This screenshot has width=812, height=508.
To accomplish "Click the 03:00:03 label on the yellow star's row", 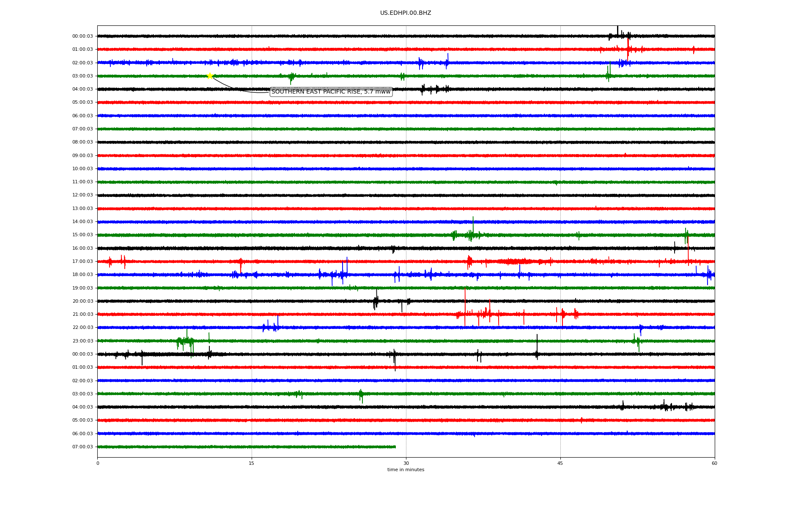I will [82, 76].
